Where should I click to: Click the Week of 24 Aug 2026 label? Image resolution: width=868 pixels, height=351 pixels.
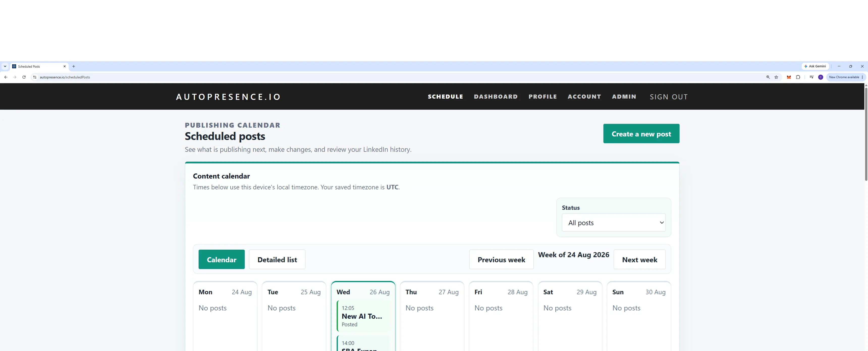(574, 255)
